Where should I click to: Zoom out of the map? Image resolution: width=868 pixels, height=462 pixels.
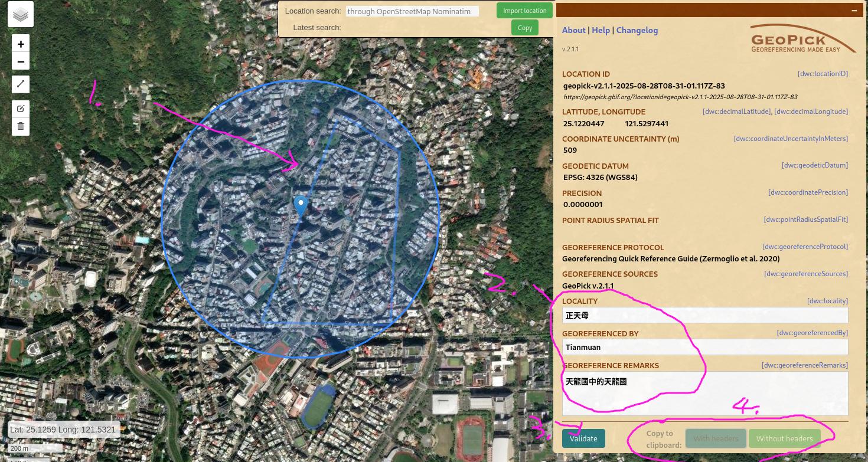click(x=21, y=62)
